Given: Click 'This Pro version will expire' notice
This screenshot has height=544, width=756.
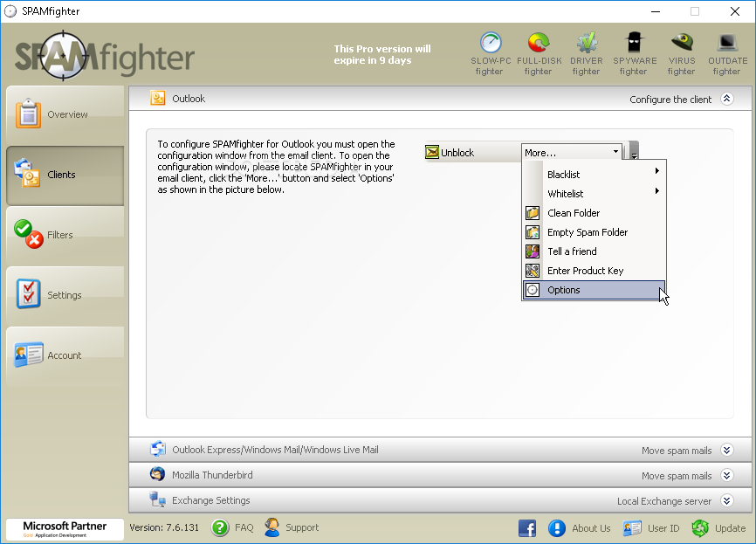Looking at the screenshot, I should pyautogui.click(x=381, y=54).
